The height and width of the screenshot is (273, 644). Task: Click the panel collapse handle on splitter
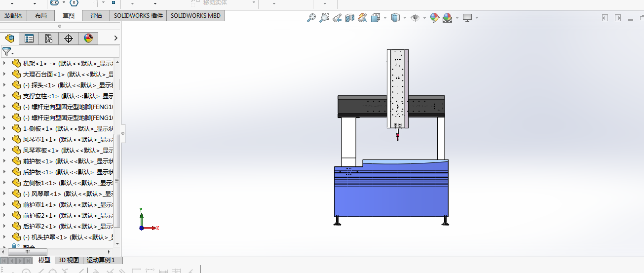point(123,133)
